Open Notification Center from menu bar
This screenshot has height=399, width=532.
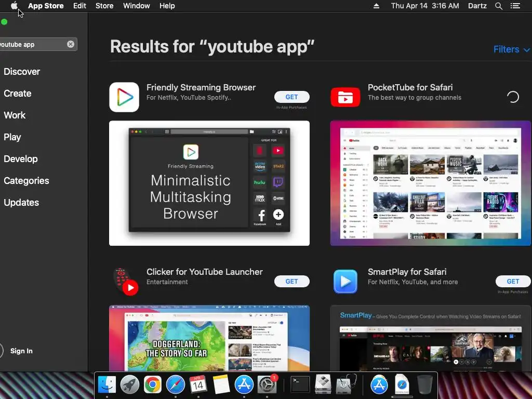coord(515,6)
